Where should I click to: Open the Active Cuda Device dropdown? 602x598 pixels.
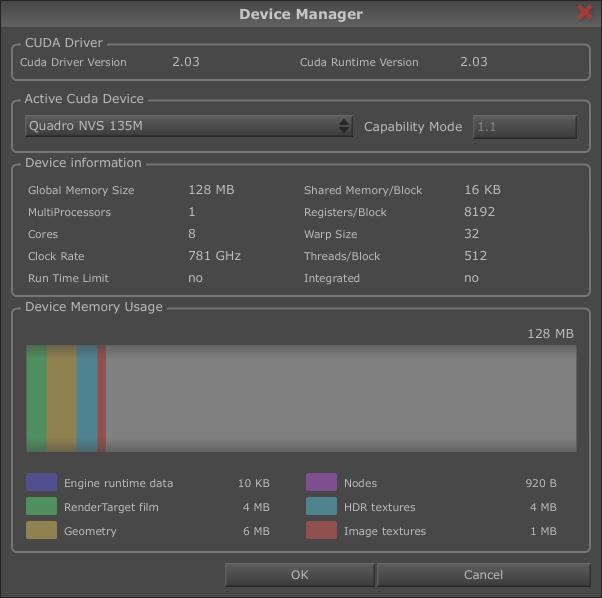click(188, 126)
